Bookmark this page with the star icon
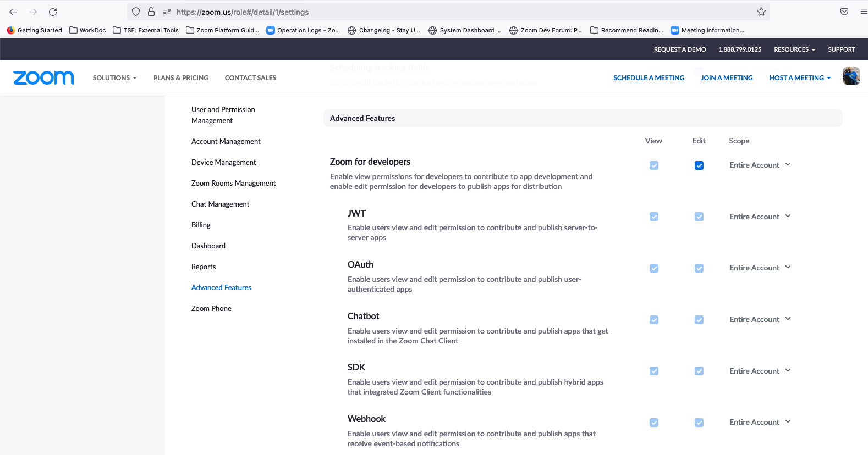868x455 pixels. click(x=761, y=12)
